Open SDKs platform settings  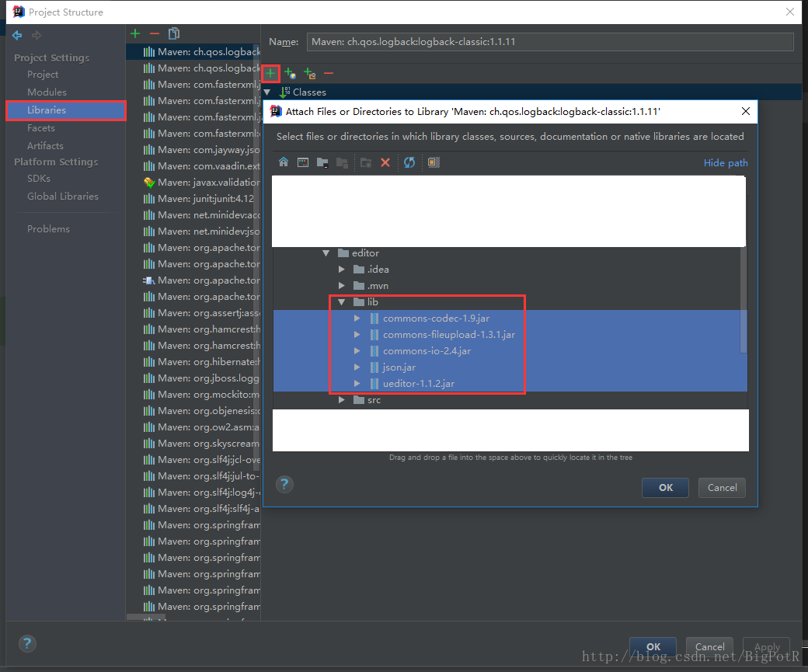tap(39, 179)
